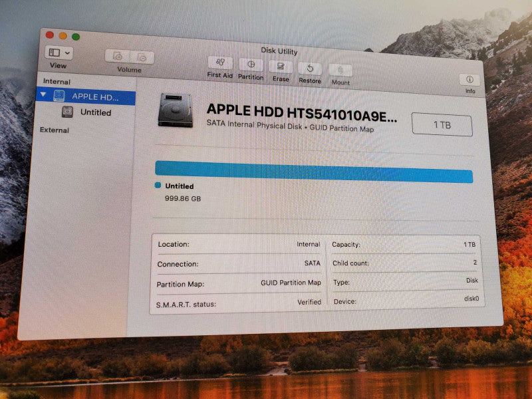Select the Untitled volume in sidebar

click(x=96, y=112)
